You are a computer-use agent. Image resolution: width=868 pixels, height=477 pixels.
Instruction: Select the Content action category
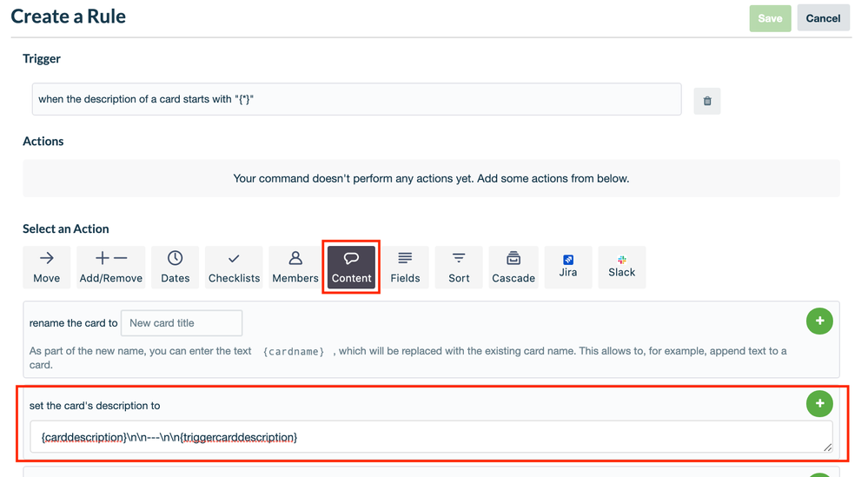[351, 268]
